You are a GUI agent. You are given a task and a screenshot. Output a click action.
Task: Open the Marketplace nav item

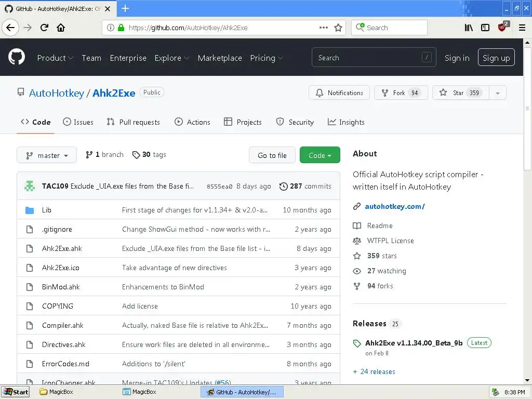[x=220, y=58]
